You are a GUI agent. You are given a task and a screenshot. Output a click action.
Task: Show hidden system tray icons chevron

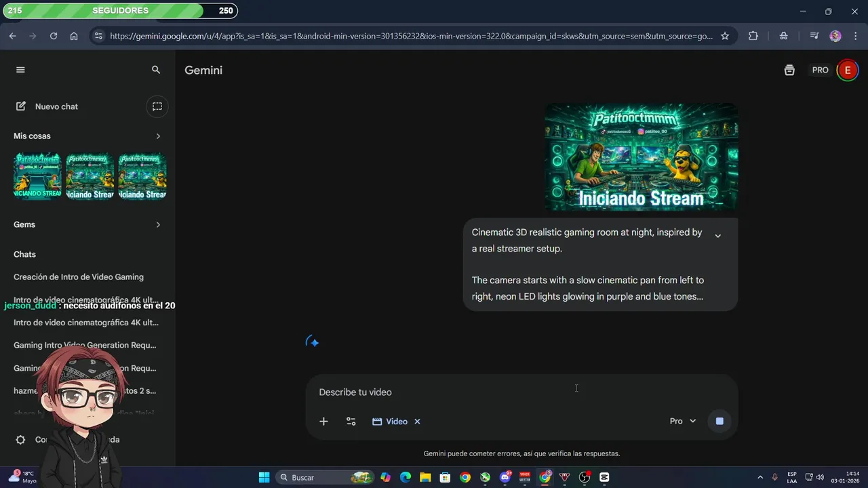click(x=760, y=477)
